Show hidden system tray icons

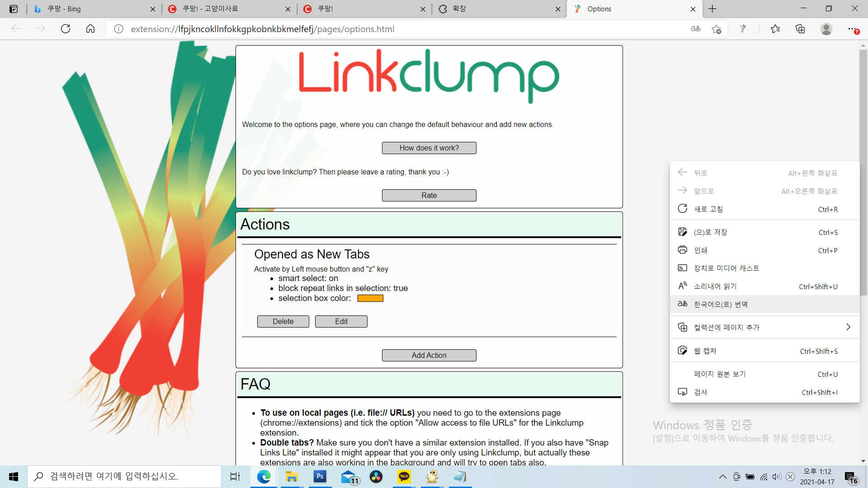[x=723, y=477]
